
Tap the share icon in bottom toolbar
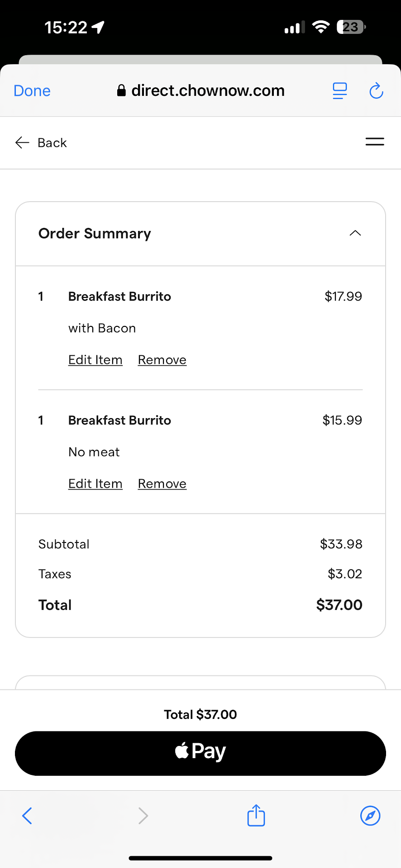pos(256,816)
